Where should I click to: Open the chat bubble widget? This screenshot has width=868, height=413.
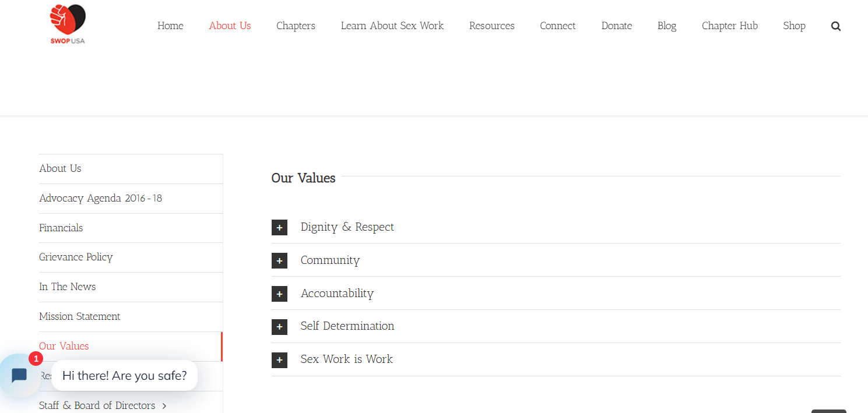point(19,376)
